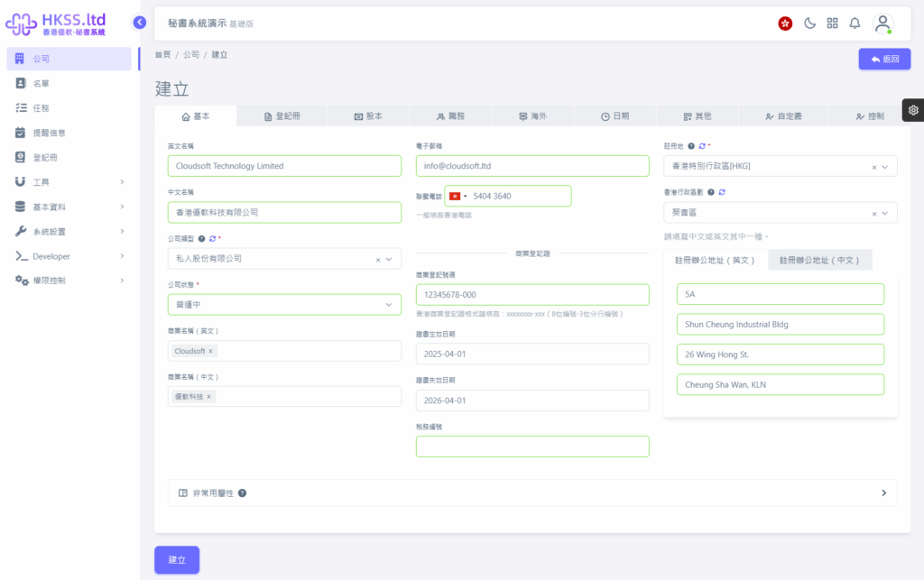Open the settings gear side panel
The image size is (924, 580).
(913, 110)
